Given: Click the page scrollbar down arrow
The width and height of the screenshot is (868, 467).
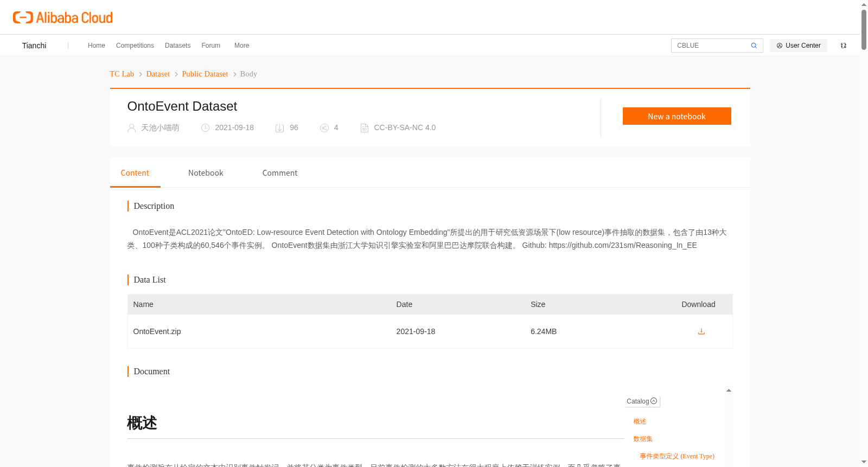Looking at the screenshot, I should [x=864, y=462].
